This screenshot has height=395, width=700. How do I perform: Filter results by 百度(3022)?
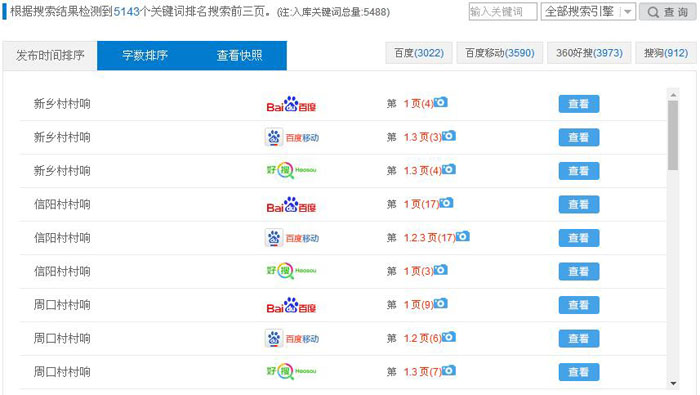(419, 53)
